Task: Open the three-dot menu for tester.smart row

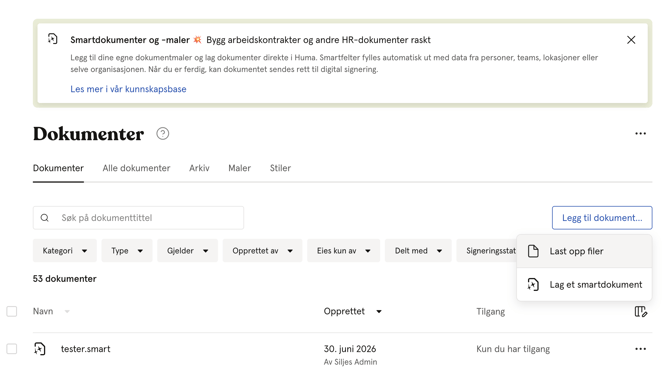Action: (x=640, y=349)
